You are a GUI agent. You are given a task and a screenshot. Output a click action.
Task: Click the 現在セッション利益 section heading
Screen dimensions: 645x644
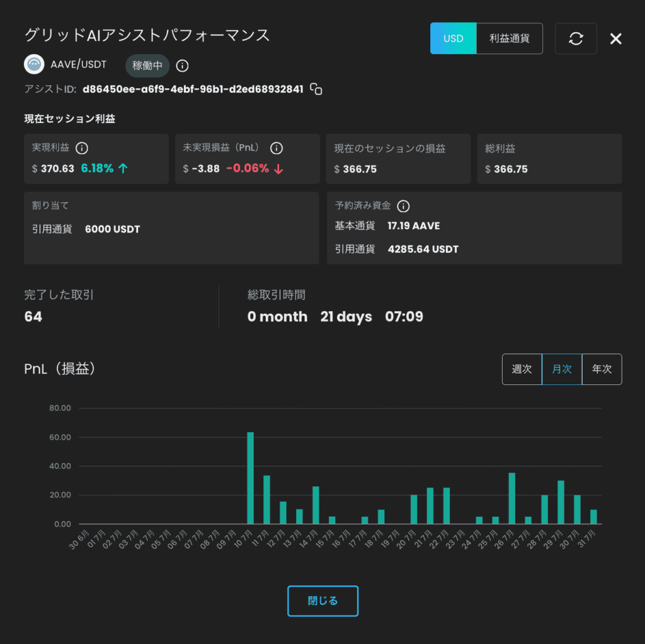(69, 119)
